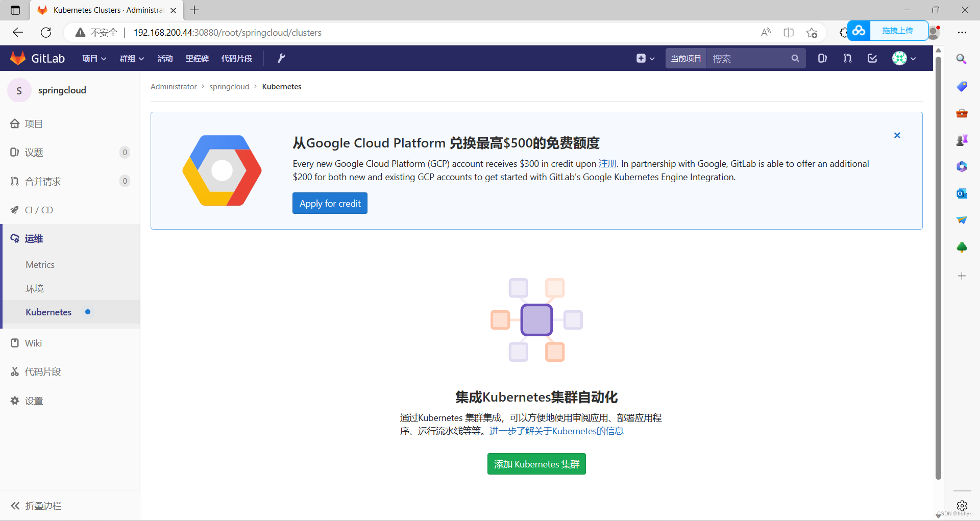Reload the page with refresh icon
Screen dimensions: 980x521
(x=46, y=33)
